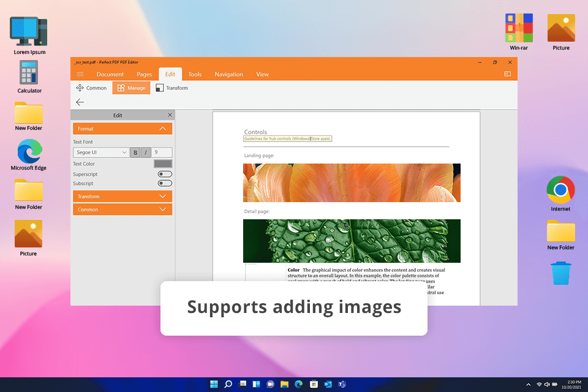Viewport: 588px width, 392px height.
Task: Click the font size field showing 9
Action: tap(162, 153)
